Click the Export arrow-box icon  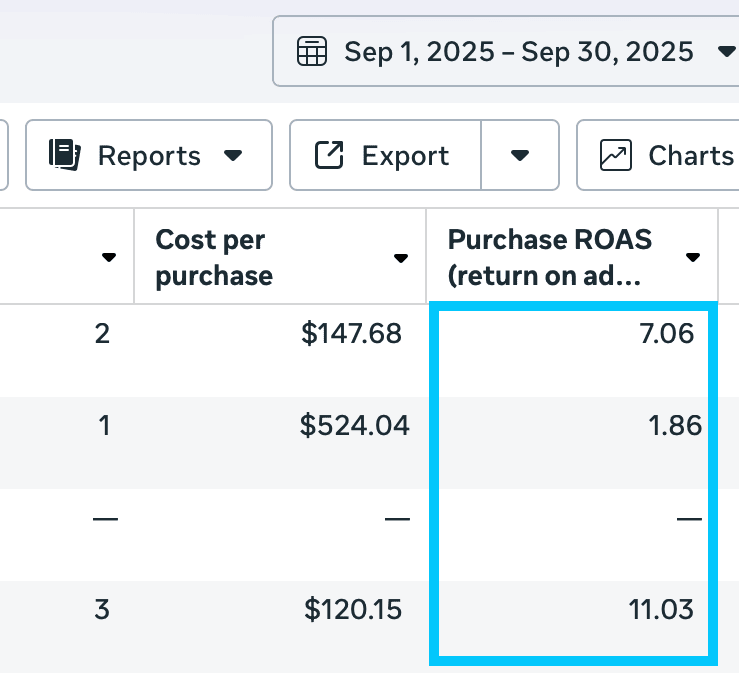point(328,155)
